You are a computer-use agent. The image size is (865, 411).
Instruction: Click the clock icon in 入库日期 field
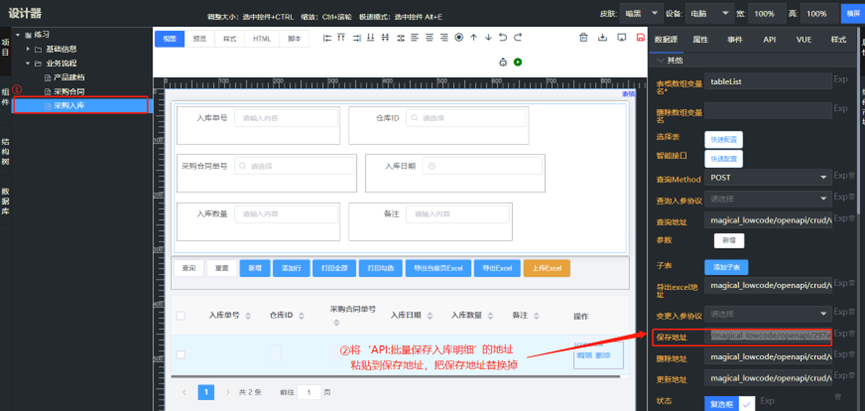pyautogui.click(x=431, y=166)
